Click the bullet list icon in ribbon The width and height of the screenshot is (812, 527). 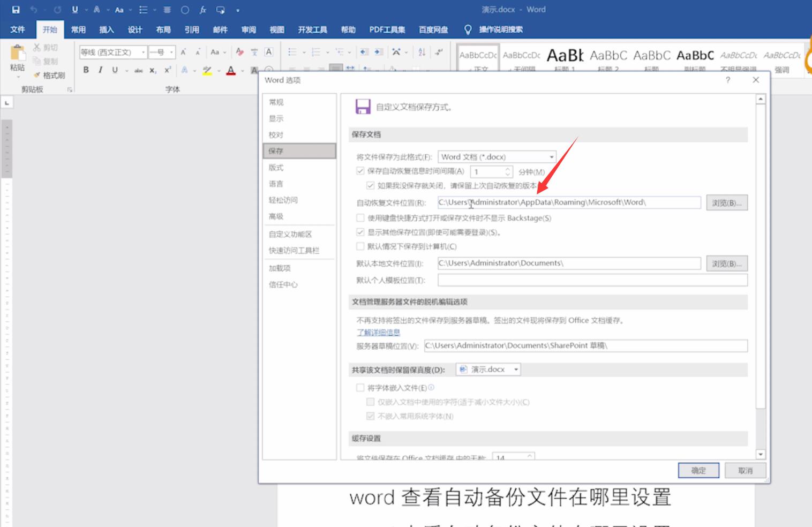292,52
